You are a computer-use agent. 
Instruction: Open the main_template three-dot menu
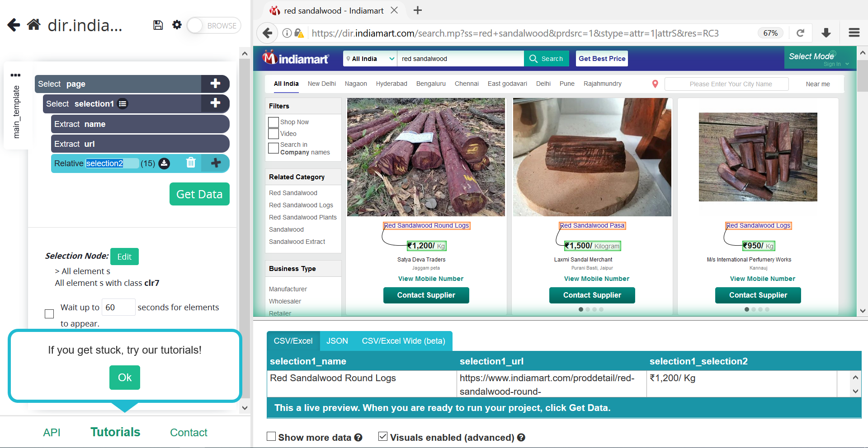pos(15,75)
